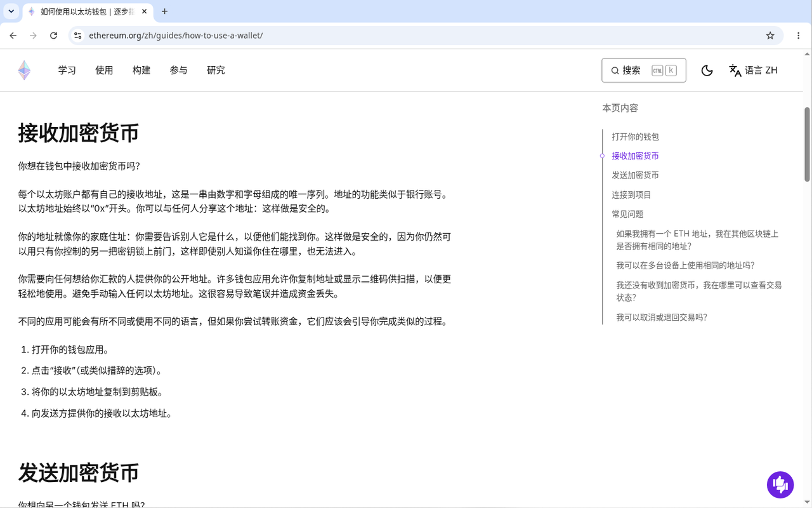Open FAQ link about ETH 地址 on other blockchains
The image size is (812, 508).
point(697,240)
